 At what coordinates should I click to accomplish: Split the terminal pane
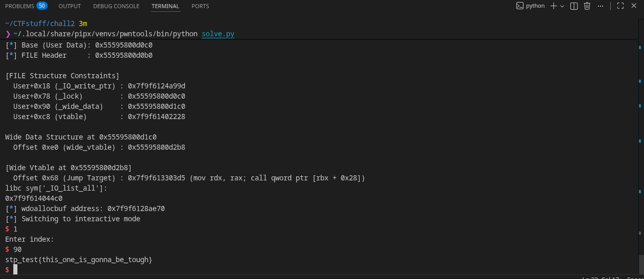[x=574, y=6]
